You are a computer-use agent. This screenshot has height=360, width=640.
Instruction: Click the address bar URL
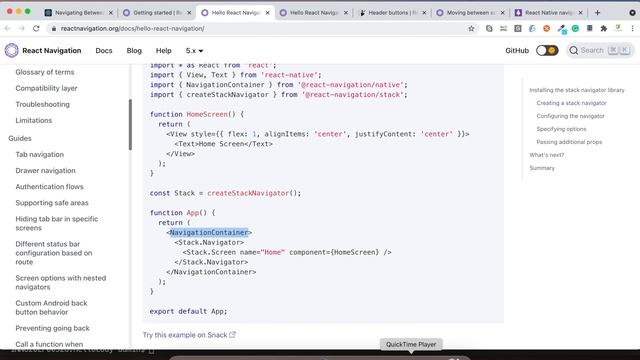[x=132, y=29]
